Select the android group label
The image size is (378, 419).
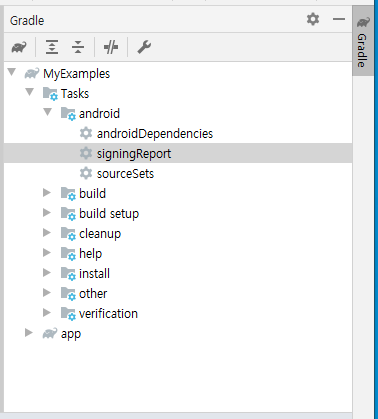pyautogui.click(x=99, y=114)
